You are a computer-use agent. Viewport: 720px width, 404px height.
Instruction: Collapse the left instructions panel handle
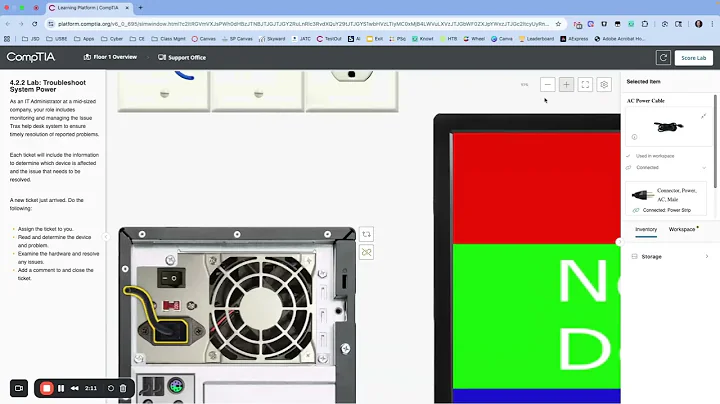click(106, 237)
